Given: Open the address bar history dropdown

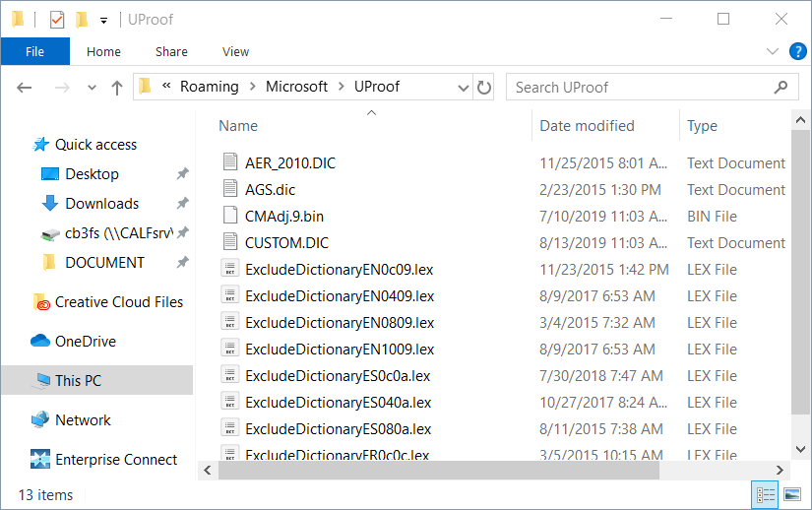Looking at the screenshot, I should coord(464,88).
